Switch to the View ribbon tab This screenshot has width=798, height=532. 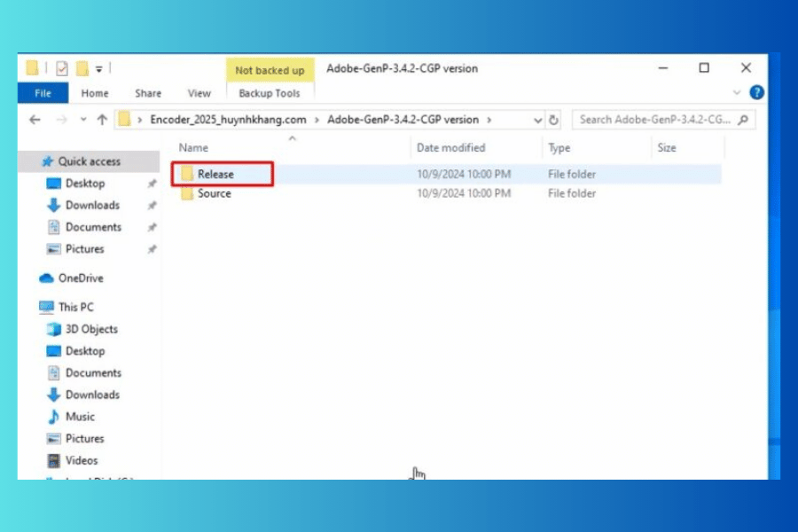coord(199,93)
